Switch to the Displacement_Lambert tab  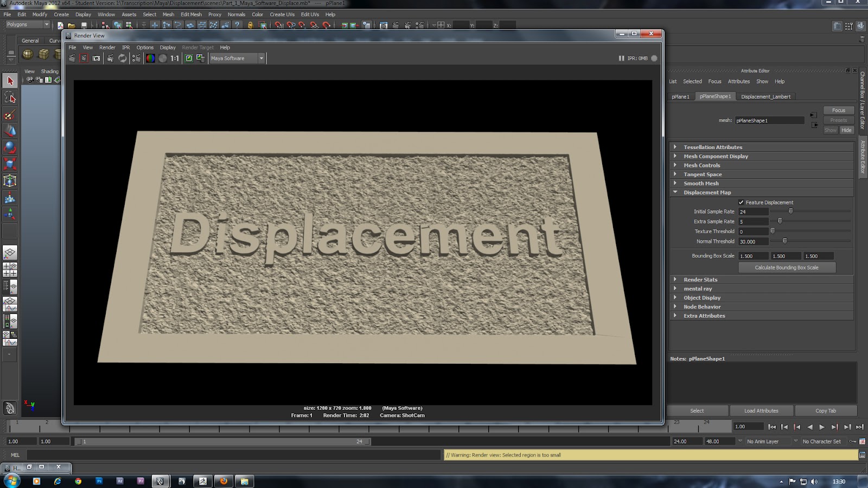[x=765, y=96]
